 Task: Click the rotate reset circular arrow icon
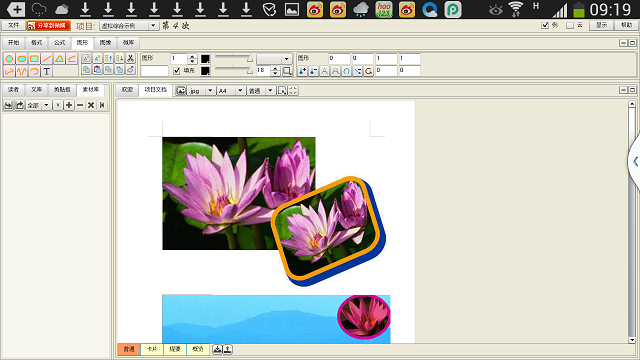coord(369,71)
